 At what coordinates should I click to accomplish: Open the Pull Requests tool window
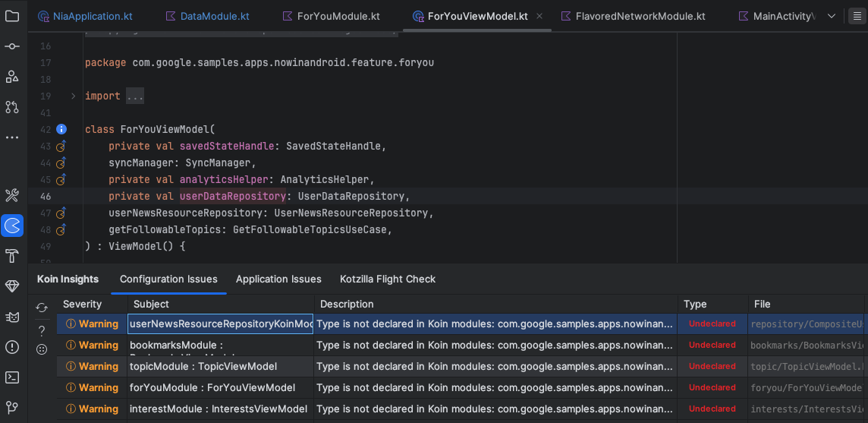(12, 107)
